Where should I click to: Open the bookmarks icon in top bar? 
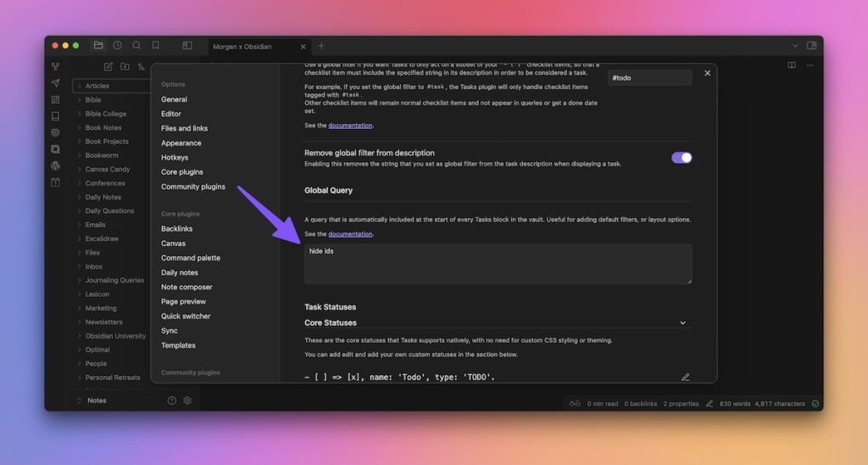click(x=156, y=46)
